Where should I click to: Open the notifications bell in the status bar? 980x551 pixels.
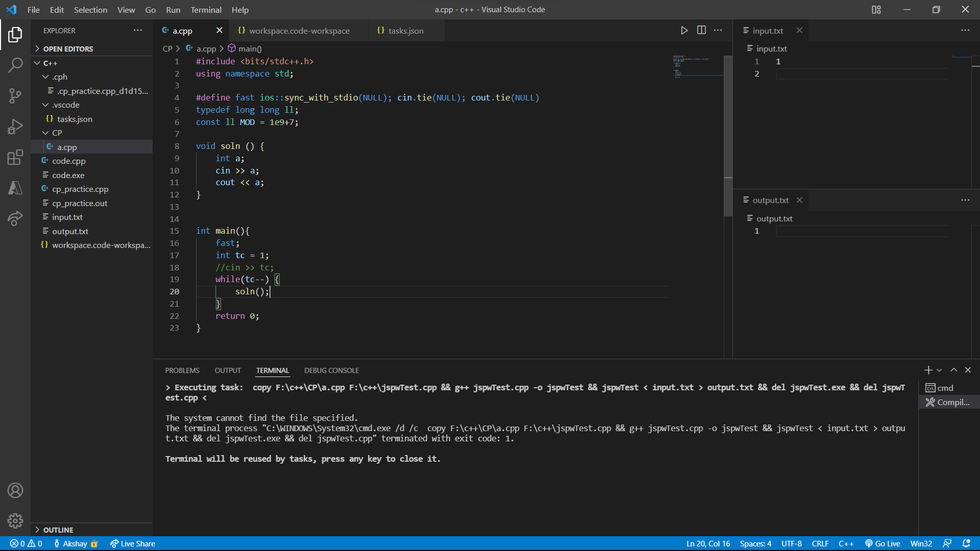[967, 543]
